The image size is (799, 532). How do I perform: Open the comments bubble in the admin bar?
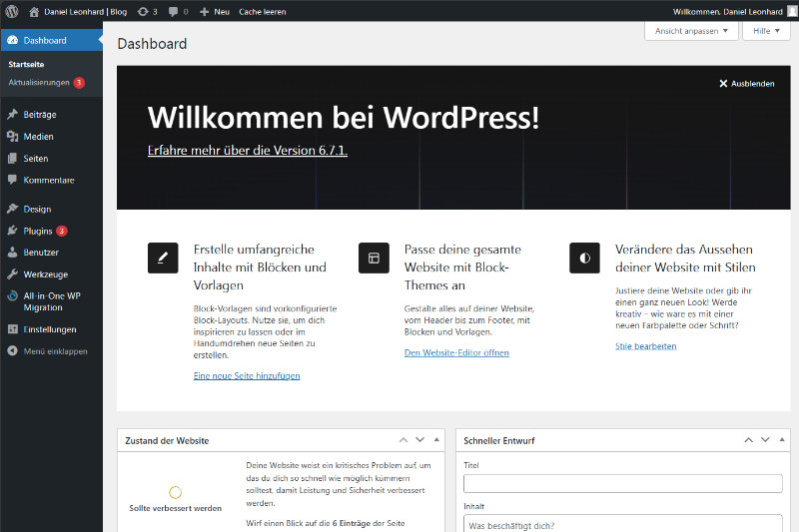178,12
